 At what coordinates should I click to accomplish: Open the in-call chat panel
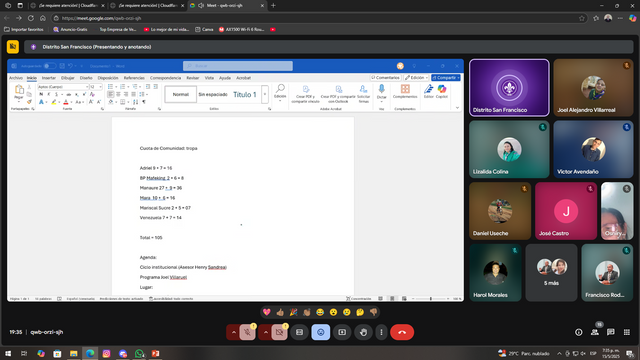[611, 332]
